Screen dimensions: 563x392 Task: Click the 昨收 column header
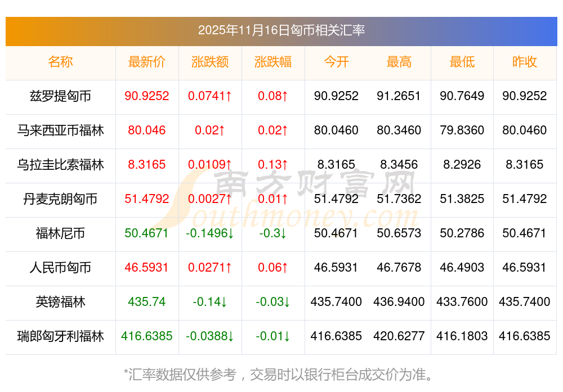pyautogui.click(x=525, y=62)
